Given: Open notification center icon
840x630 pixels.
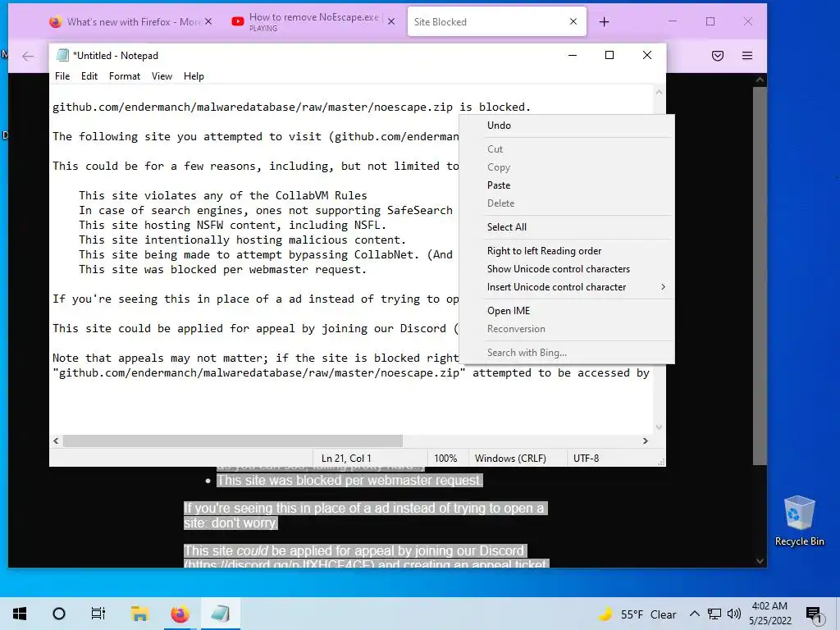Looking at the screenshot, I should click(x=815, y=615).
